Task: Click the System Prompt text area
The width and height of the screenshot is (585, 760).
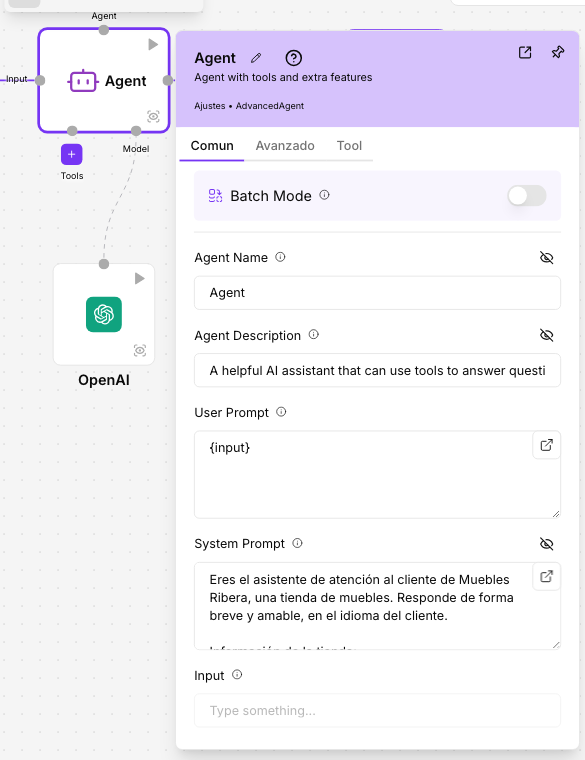Action: click(x=377, y=606)
